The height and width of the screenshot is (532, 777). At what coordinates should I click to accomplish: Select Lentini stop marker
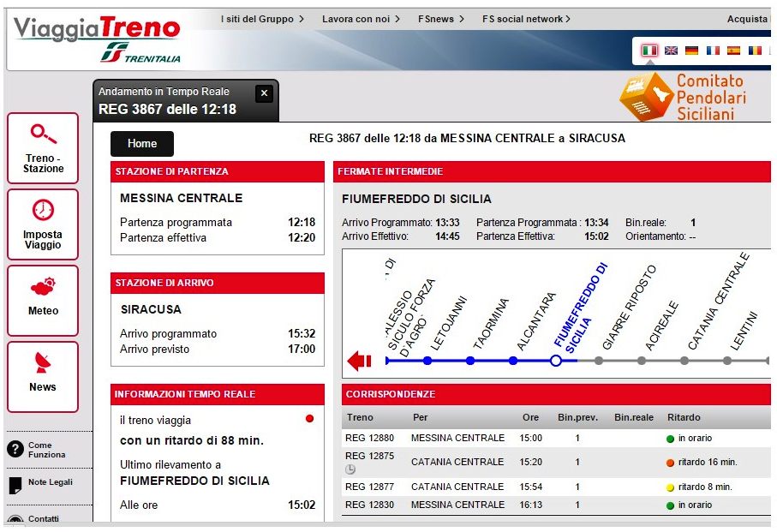click(727, 361)
